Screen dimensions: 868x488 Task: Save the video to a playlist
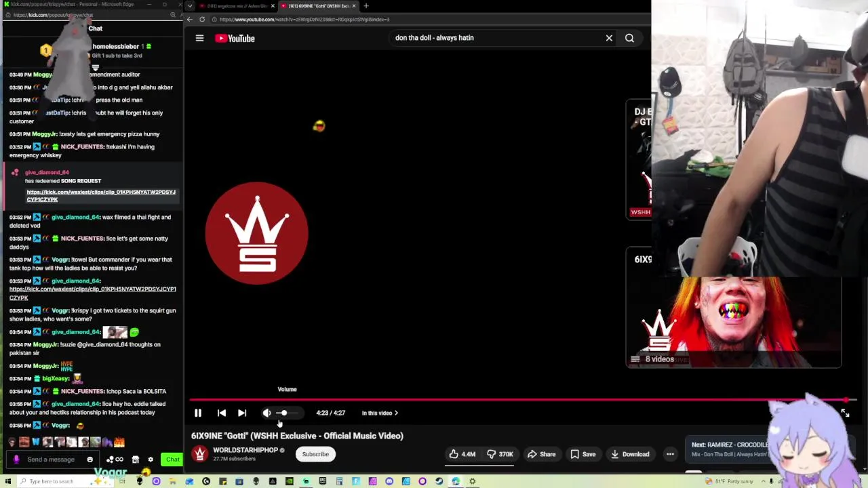pos(583,454)
